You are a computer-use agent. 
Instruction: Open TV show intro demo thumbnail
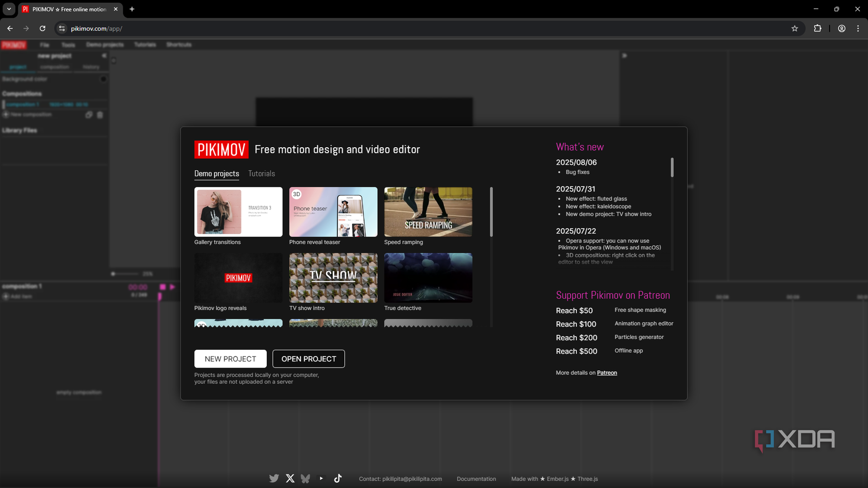(333, 278)
